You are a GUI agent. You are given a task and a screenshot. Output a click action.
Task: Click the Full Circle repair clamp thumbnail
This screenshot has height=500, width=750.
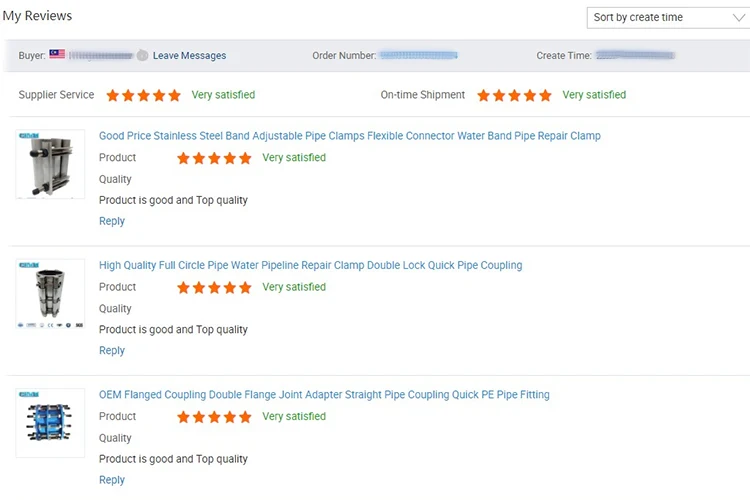pyautogui.click(x=51, y=294)
